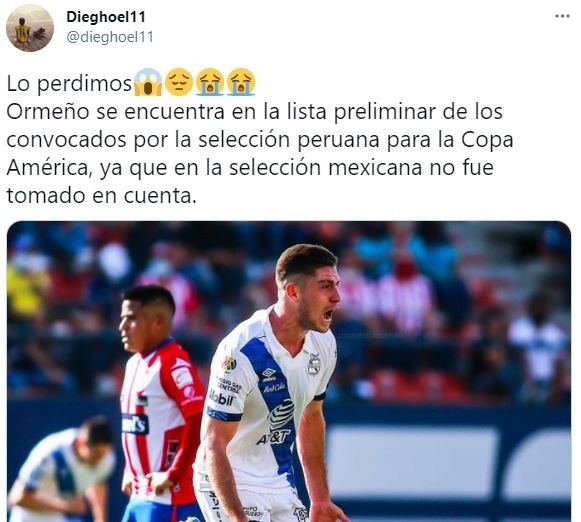Click the Umbro logo on the white jersey

point(269,374)
